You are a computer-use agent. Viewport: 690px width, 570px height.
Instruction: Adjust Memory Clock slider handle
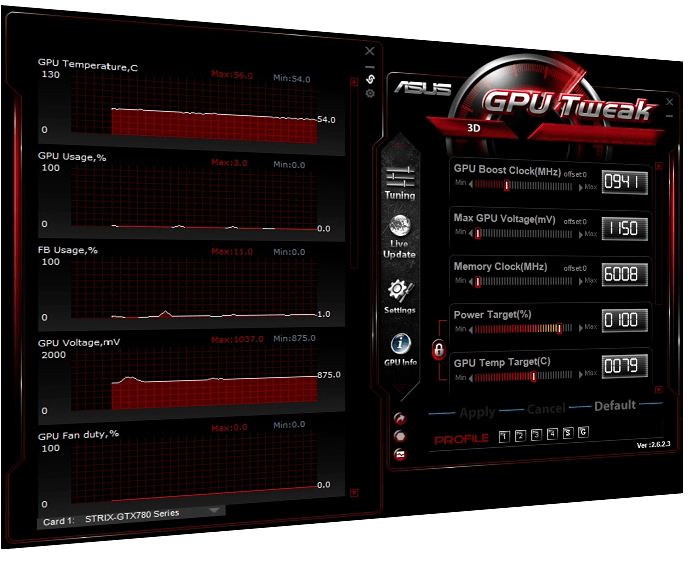coord(478,281)
